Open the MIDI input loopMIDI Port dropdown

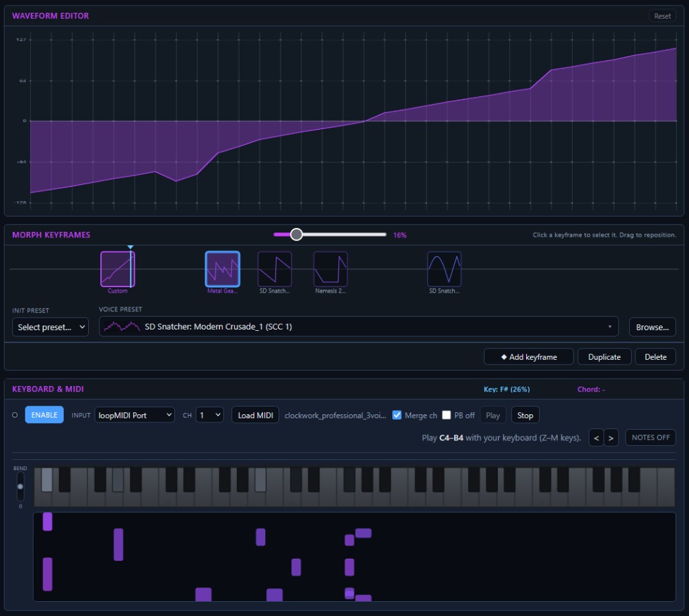tap(135, 415)
